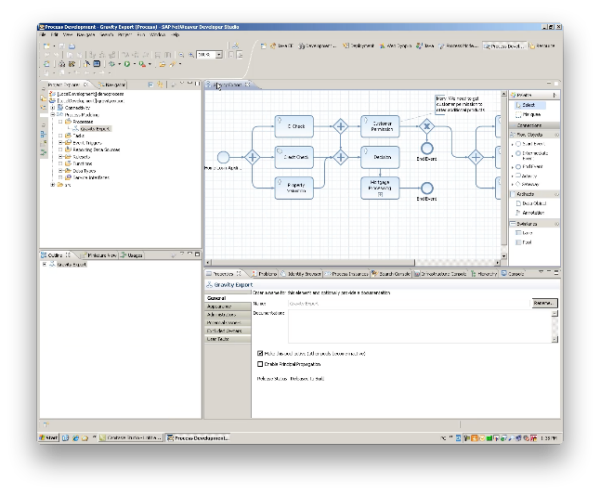Select the Decision task on canvas
This screenshot has height=495, width=600.
[380, 157]
